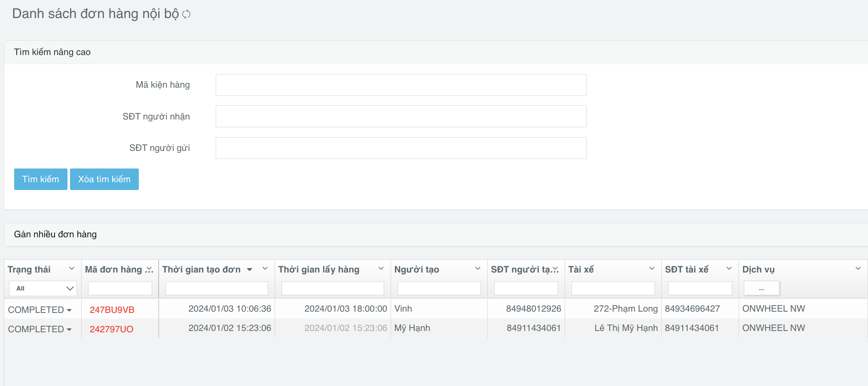Sort by Người tạo column header
The height and width of the screenshot is (386, 868).
[x=417, y=270]
